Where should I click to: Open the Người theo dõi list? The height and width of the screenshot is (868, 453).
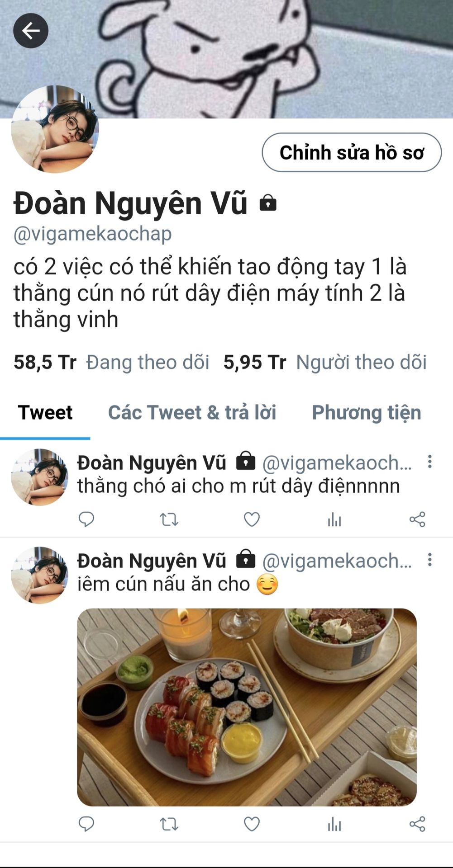coord(325,362)
